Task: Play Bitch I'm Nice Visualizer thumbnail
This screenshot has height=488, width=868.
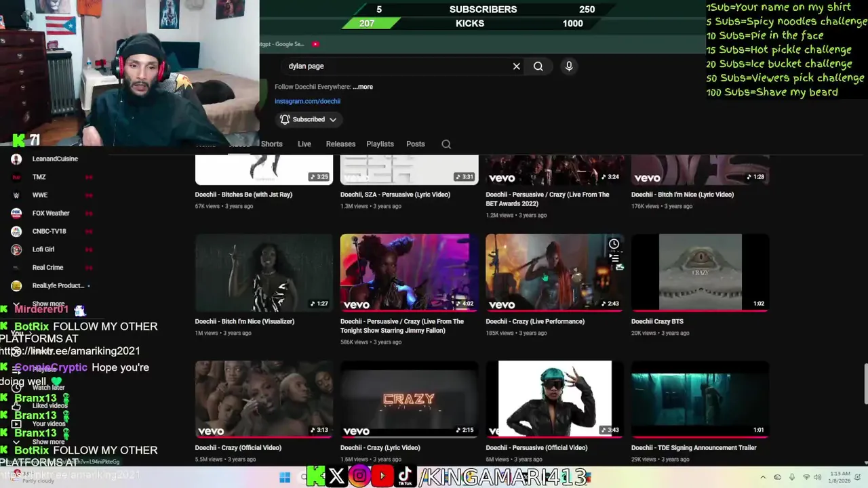Action: [x=264, y=272]
